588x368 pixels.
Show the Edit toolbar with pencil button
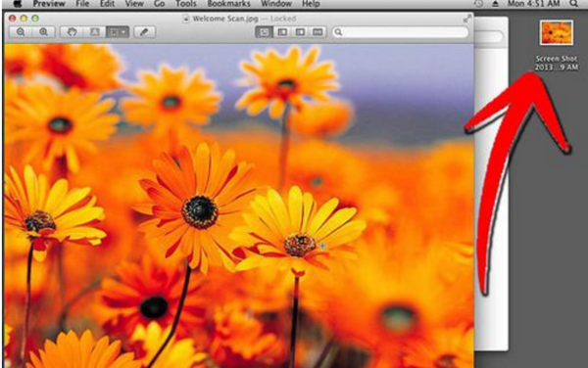point(144,32)
